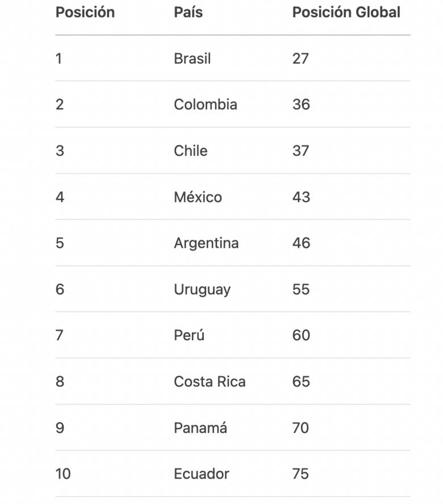Select the Perú country cell
This screenshot has height=504, width=443.
click(189, 335)
